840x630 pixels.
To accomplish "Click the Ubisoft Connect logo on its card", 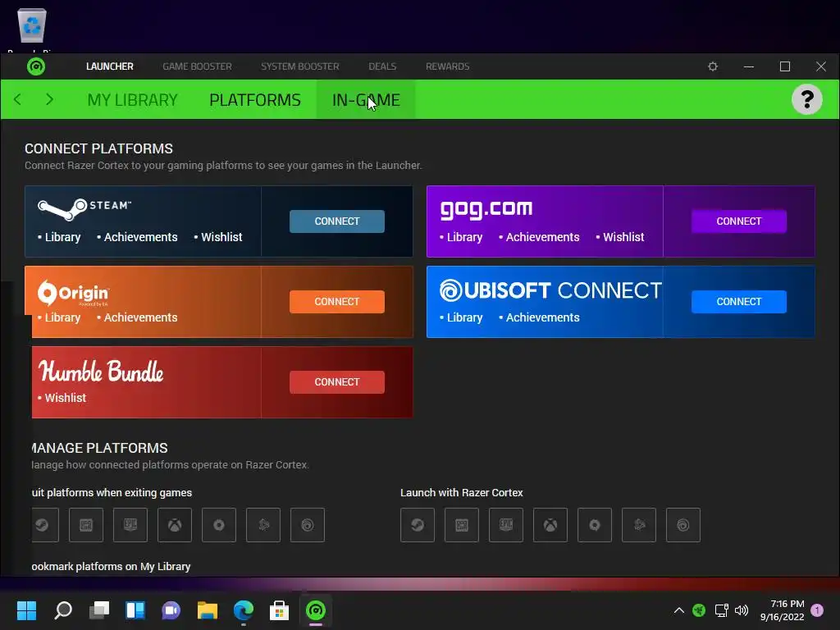I will pos(550,290).
